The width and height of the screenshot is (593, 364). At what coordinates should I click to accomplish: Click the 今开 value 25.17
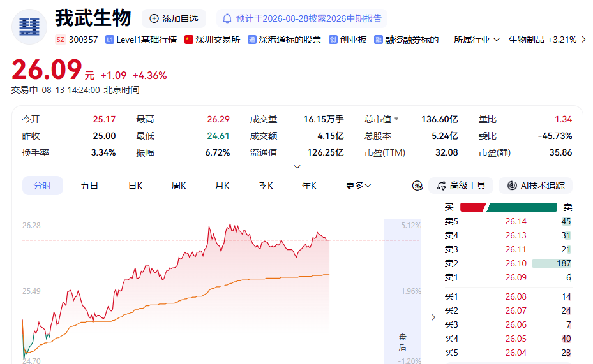(104, 119)
